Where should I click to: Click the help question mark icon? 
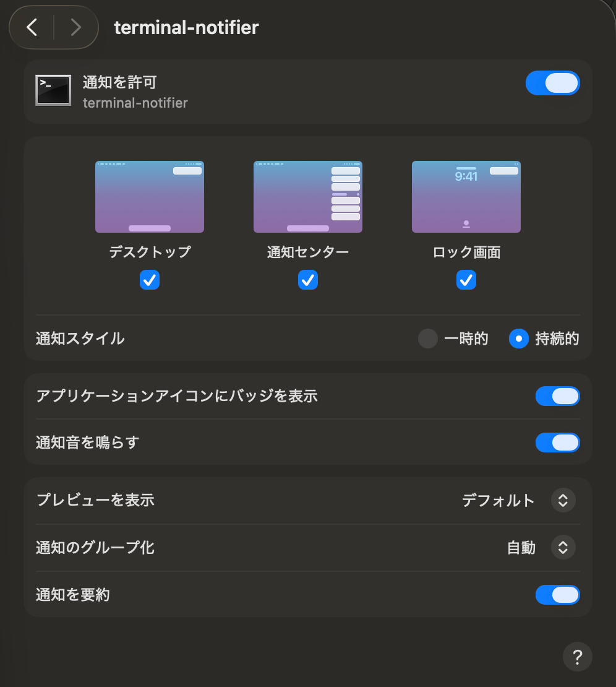pyautogui.click(x=577, y=657)
